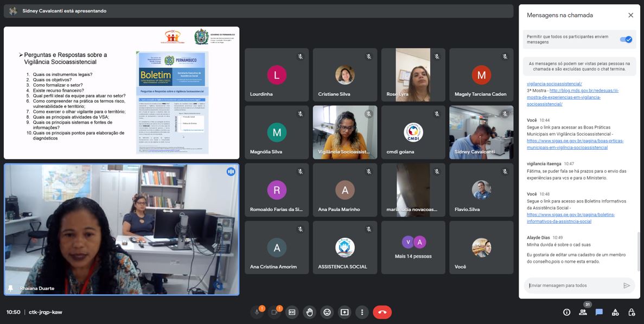Open the activities panel
644x324 pixels.
click(615, 312)
